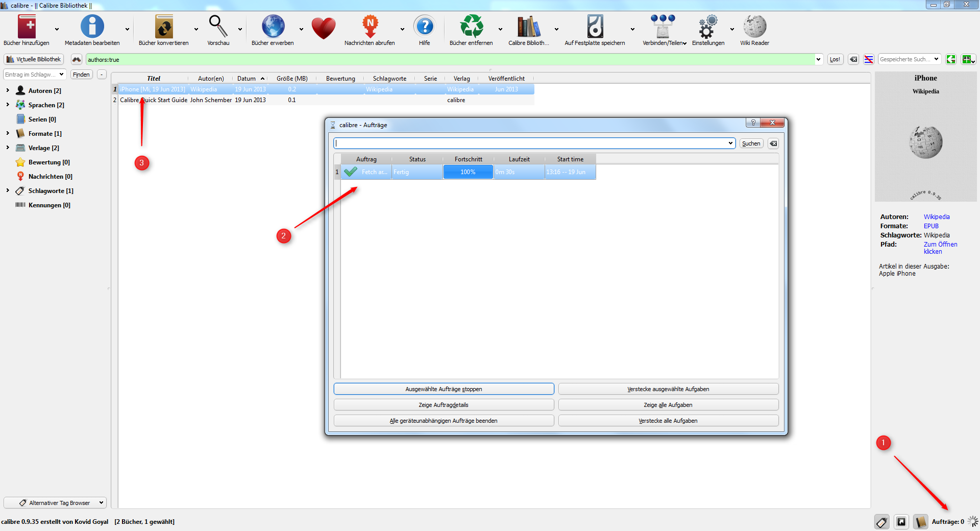Click the Bücher konvertieren icon
The width and height of the screenshot is (980, 531).
pos(163,28)
